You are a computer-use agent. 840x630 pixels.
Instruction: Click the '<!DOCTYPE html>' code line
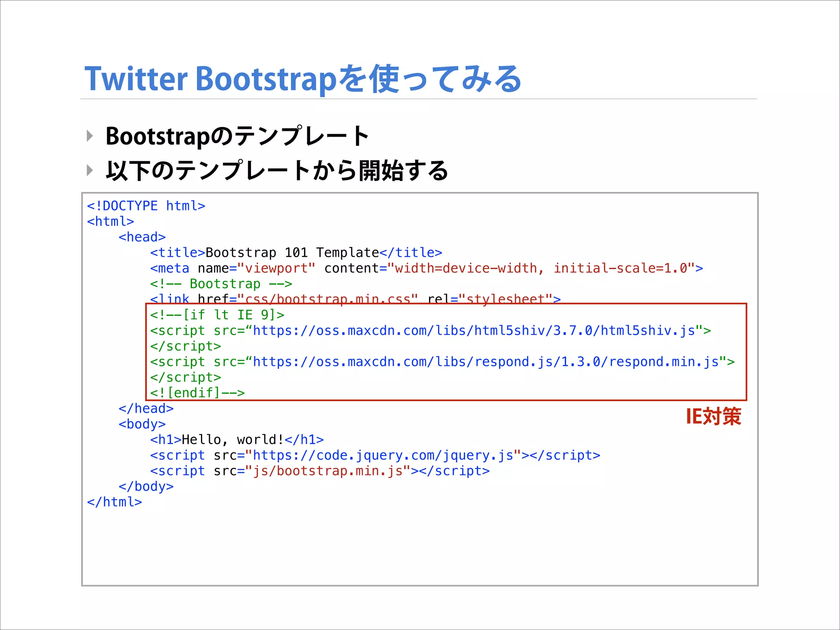(x=146, y=205)
